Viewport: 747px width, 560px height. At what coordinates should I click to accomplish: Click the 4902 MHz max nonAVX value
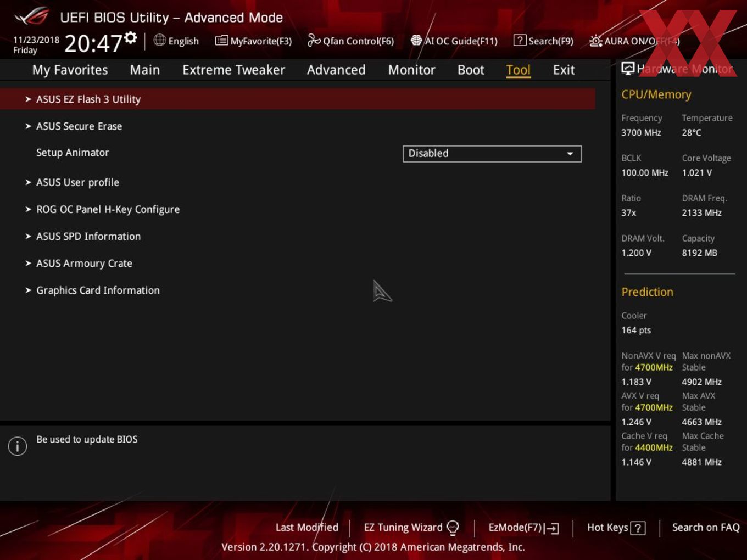(701, 382)
